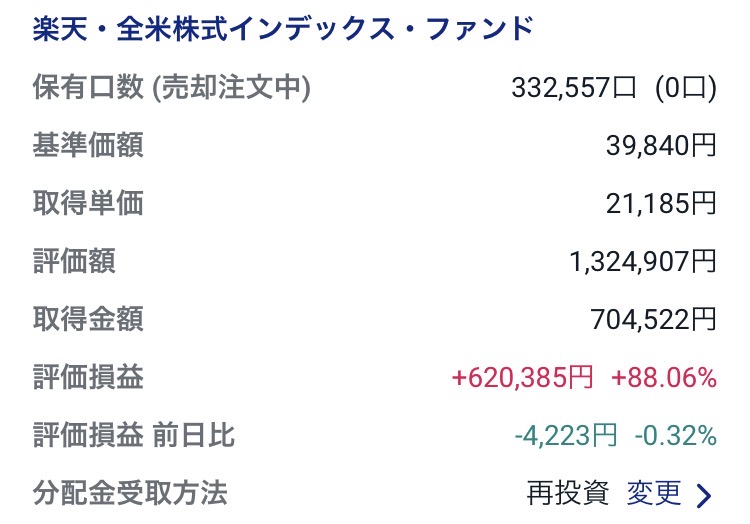Select the 取得金額 row label

[x=88, y=319]
